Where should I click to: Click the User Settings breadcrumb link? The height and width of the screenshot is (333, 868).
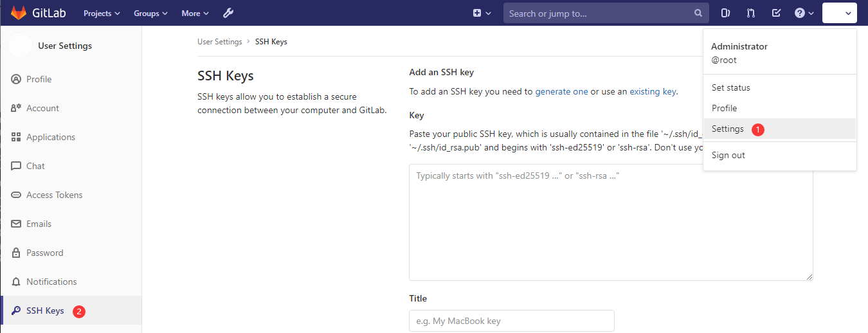[x=219, y=42]
